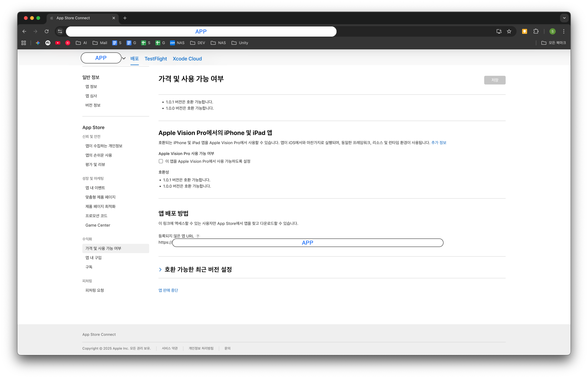
Task: Click the URL help question mark
Action: tap(198, 236)
